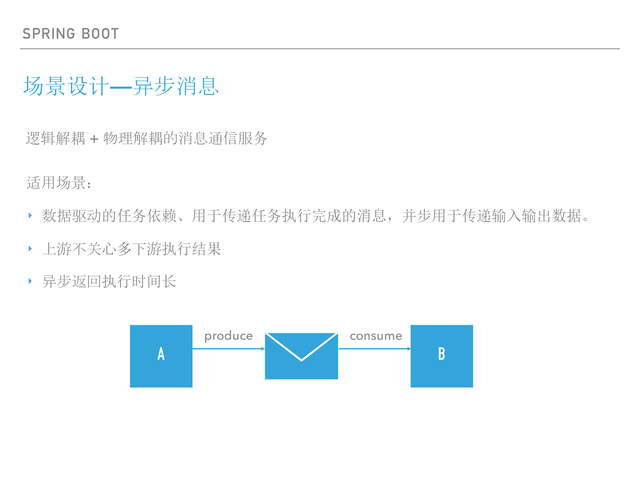Click the blue box labeled B

(441, 356)
